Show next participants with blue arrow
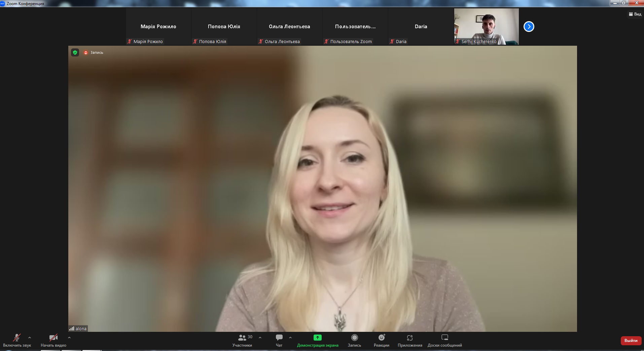Viewport: 644px width, 351px height. 529,27
